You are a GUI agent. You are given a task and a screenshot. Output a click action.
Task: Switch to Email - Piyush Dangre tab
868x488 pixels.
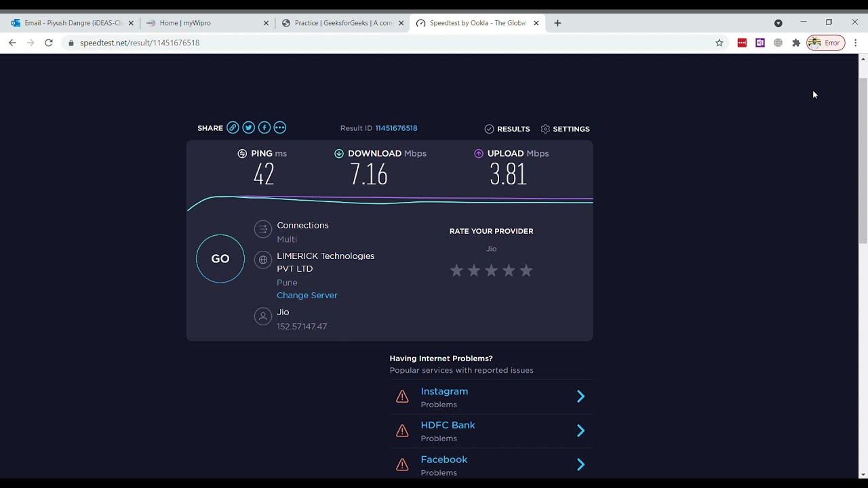tap(73, 23)
